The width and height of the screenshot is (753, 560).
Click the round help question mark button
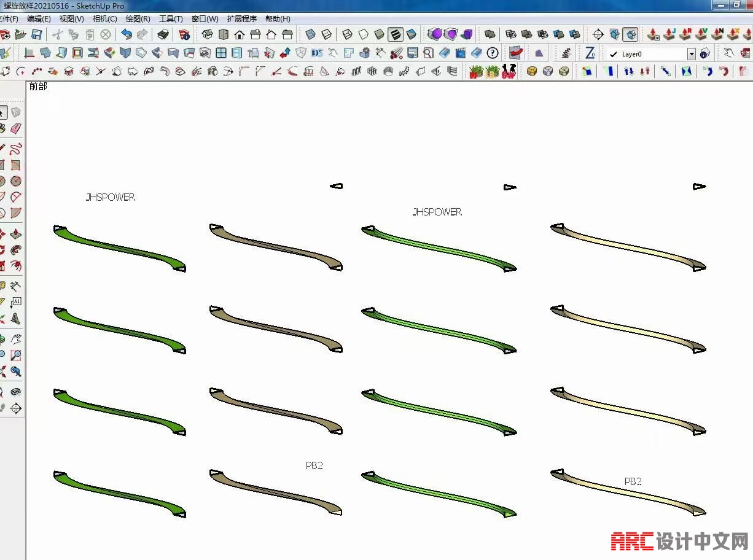pos(492,53)
